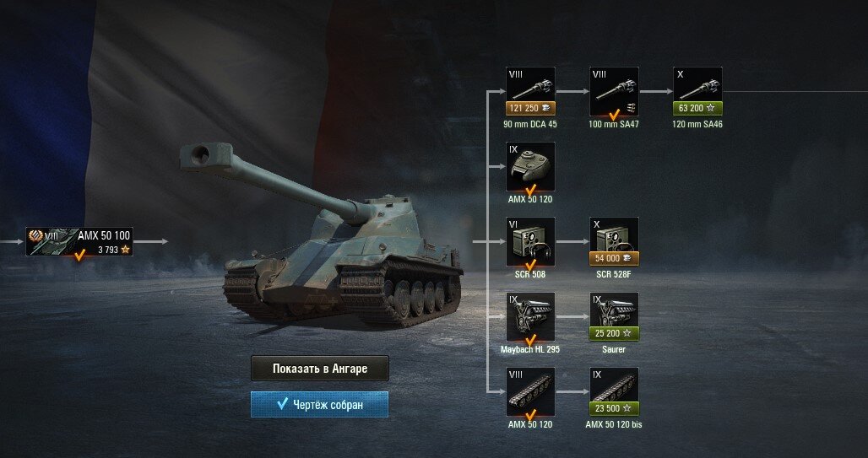Viewport: 868px width, 458px height.
Task: Toggle the Чертёж собран blueprint button
Action: pyautogui.click(x=319, y=404)
